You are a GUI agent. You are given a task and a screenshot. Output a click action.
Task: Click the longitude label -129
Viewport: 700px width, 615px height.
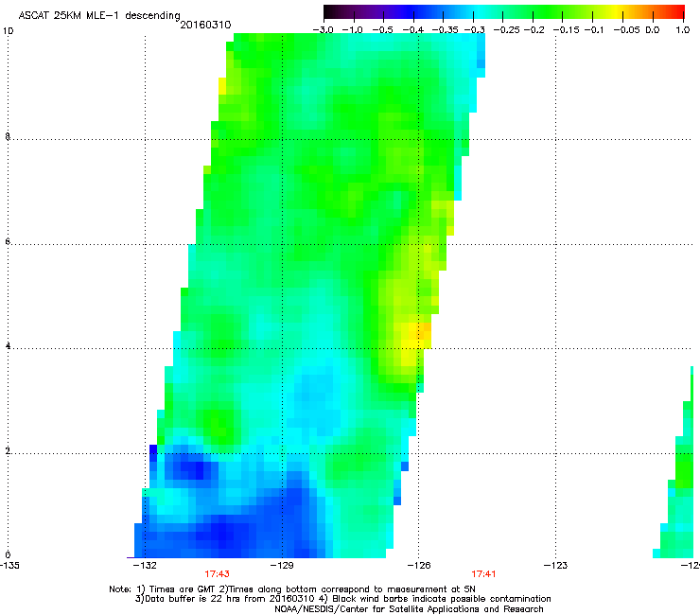coord(282,566)
